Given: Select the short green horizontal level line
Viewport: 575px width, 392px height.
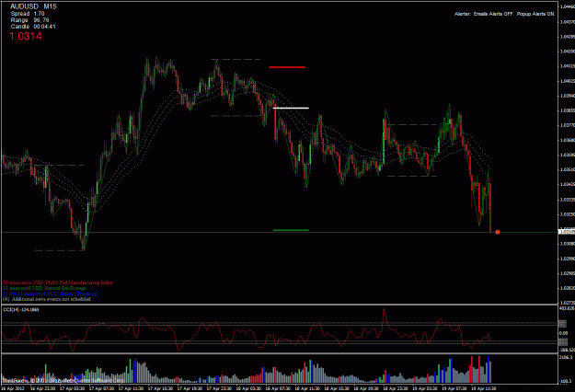Looking at the screenshot, I should click(291, 230).
